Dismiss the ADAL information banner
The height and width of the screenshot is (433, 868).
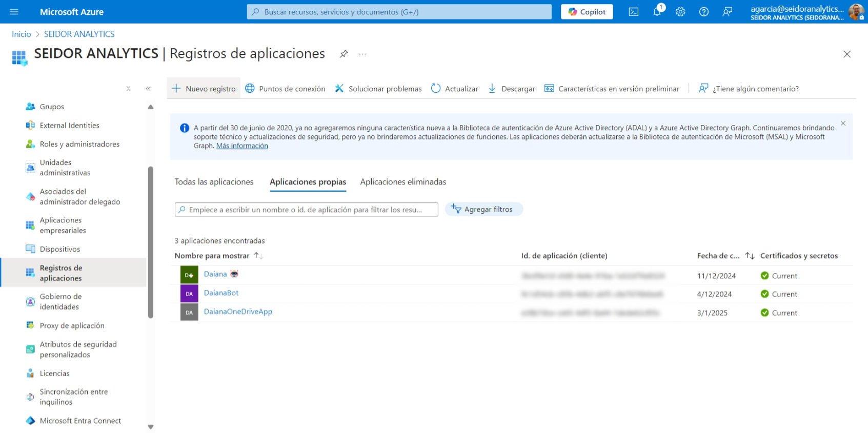pos(843,123)
